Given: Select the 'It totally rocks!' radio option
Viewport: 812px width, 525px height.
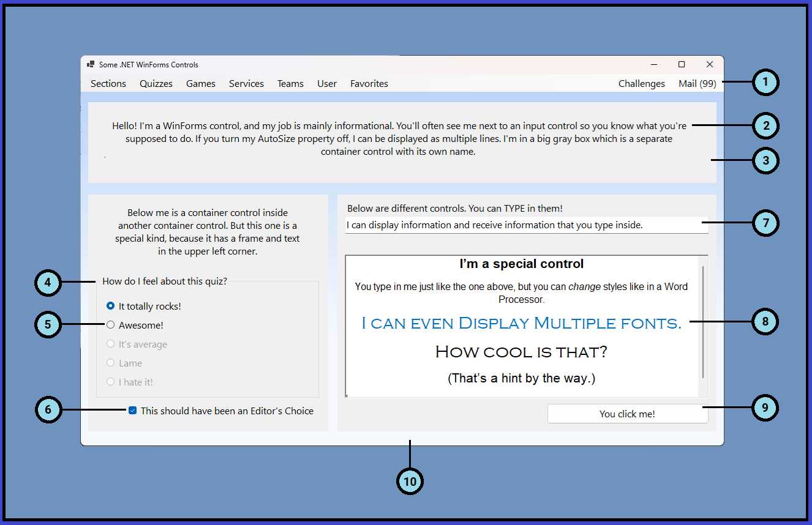Looking at the screenshot, I should coord(111,306).
